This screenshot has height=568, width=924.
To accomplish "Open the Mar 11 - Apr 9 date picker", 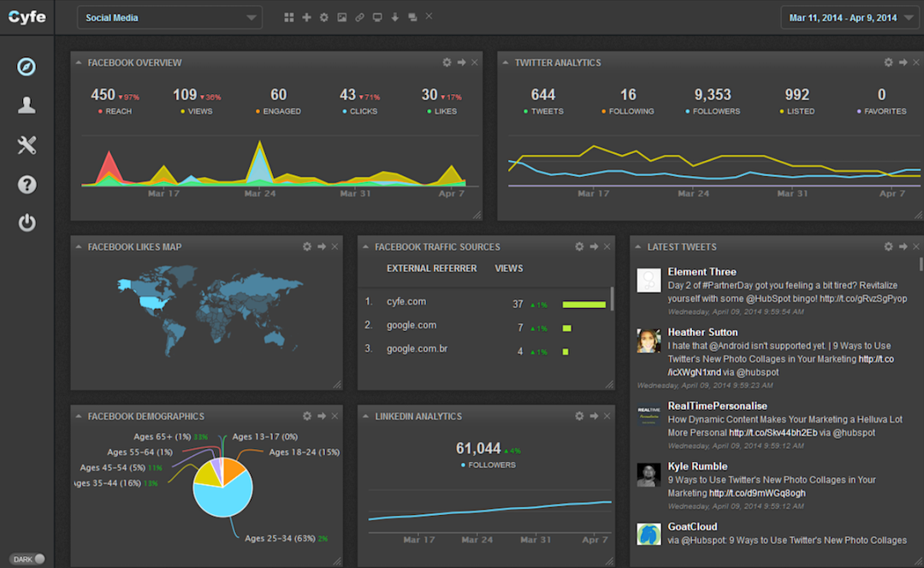I will coord(850,16).
